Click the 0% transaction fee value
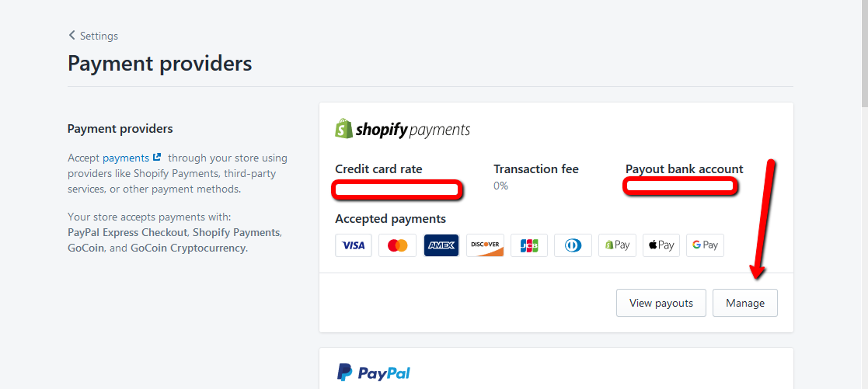 501,186
